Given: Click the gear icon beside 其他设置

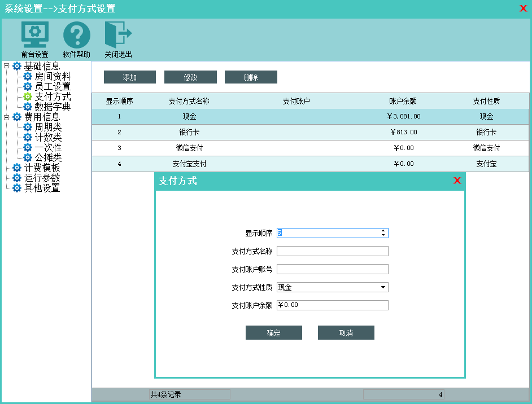Looking at the screenshot, I should coord(17,188).
